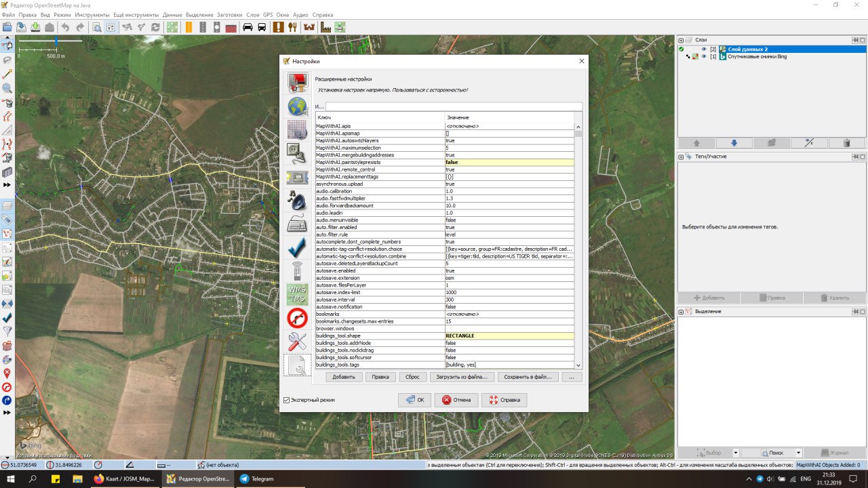Viewport: 868px width, 488px height.
Task: Open the validator checkmark settings icon
Action: point(297,247)
